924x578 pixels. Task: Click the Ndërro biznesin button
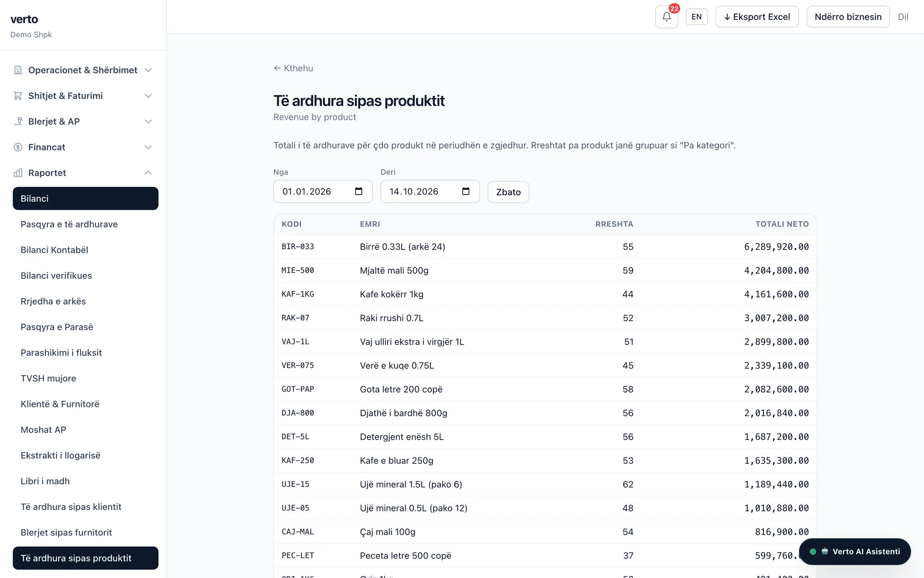click(x=848, y=17)
